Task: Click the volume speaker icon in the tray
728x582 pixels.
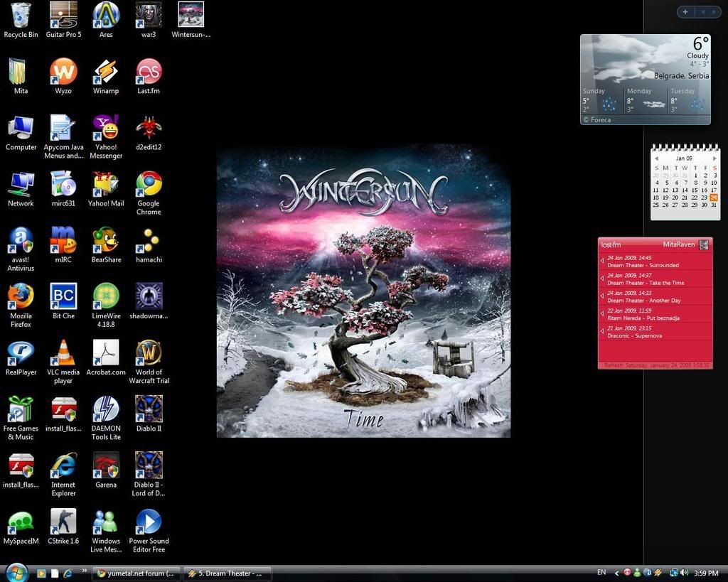Action: (684, 573)
